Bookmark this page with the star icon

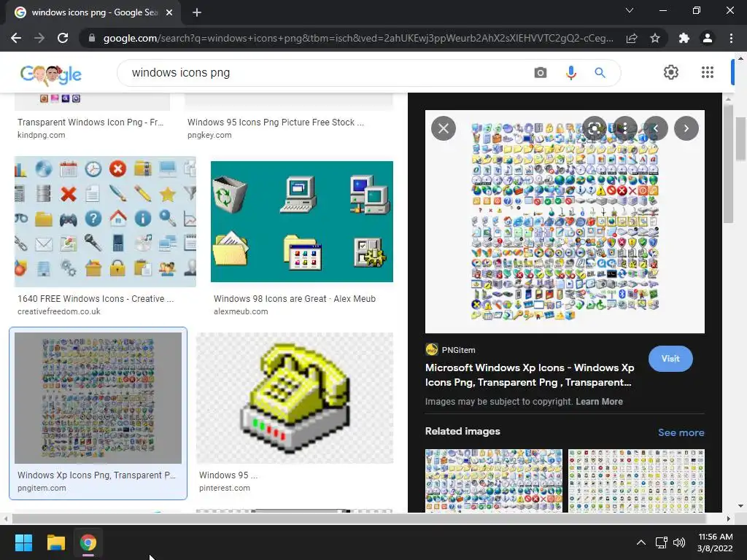point(655,38)
